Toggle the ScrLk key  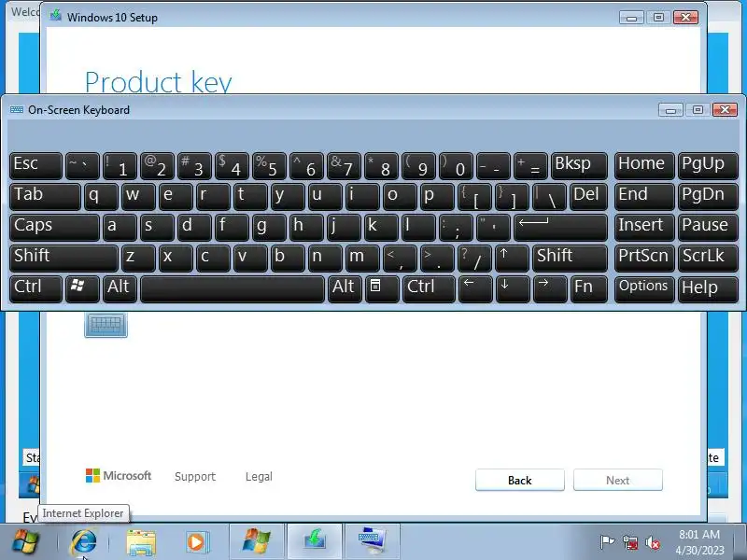click(x=708, y=258)
